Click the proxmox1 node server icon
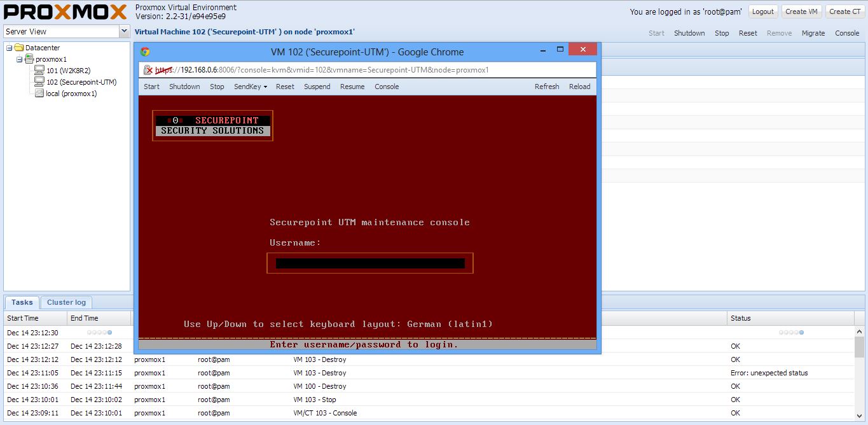The image size is (868, 425). pos(29,59)
